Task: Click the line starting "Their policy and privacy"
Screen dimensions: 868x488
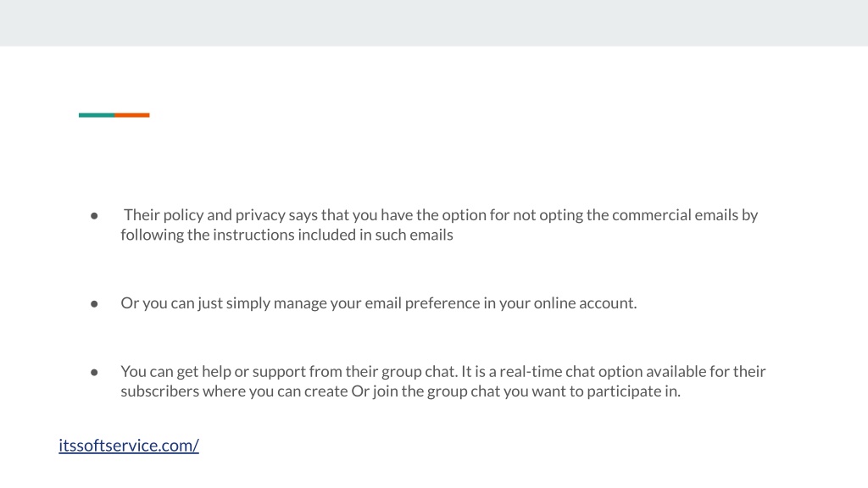Action: 441,214
